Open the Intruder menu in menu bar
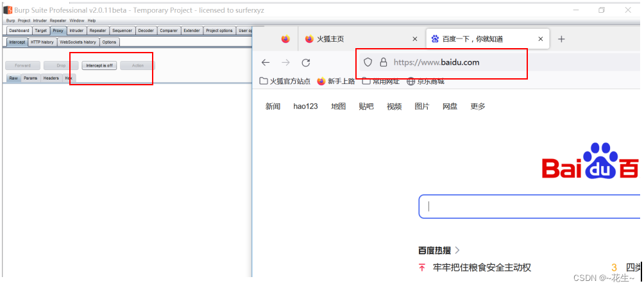 tap(40, 21)
